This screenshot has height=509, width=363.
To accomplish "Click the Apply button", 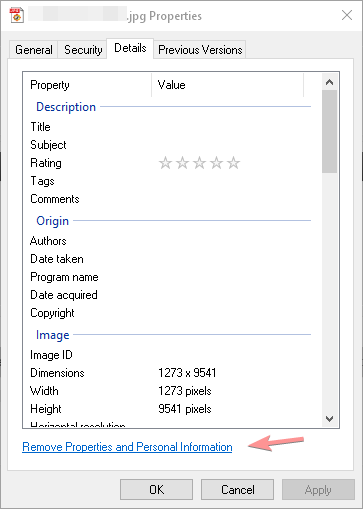I will tap(318, 490).
